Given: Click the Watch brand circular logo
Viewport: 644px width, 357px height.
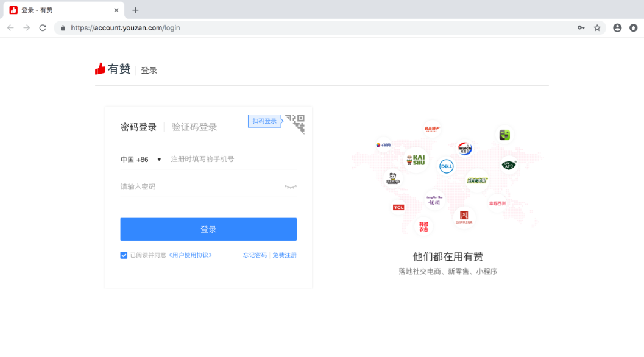Looking at the screenshot, I should pyautogui.click(x=464, y=148).
